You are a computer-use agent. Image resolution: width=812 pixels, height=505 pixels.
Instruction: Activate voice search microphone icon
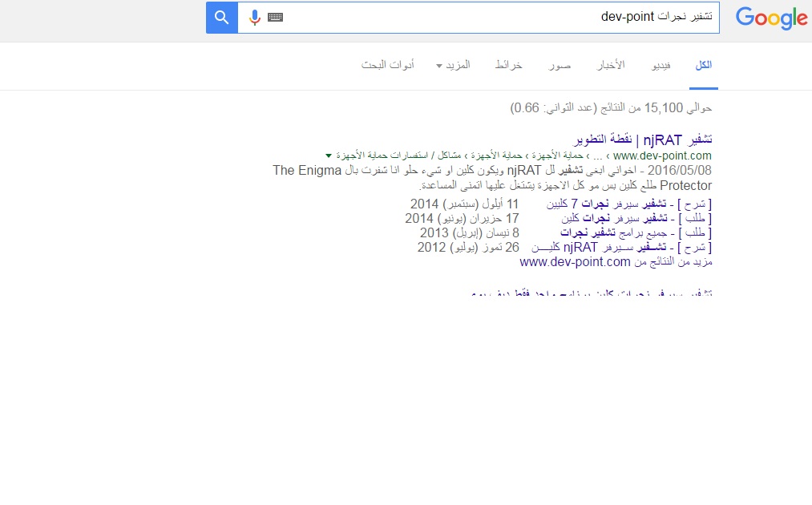254,18
